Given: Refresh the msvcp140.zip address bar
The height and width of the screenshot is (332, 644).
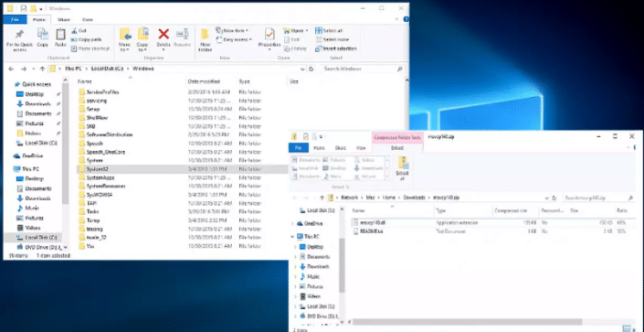Looking at the screenshot, I should (554, 198).
